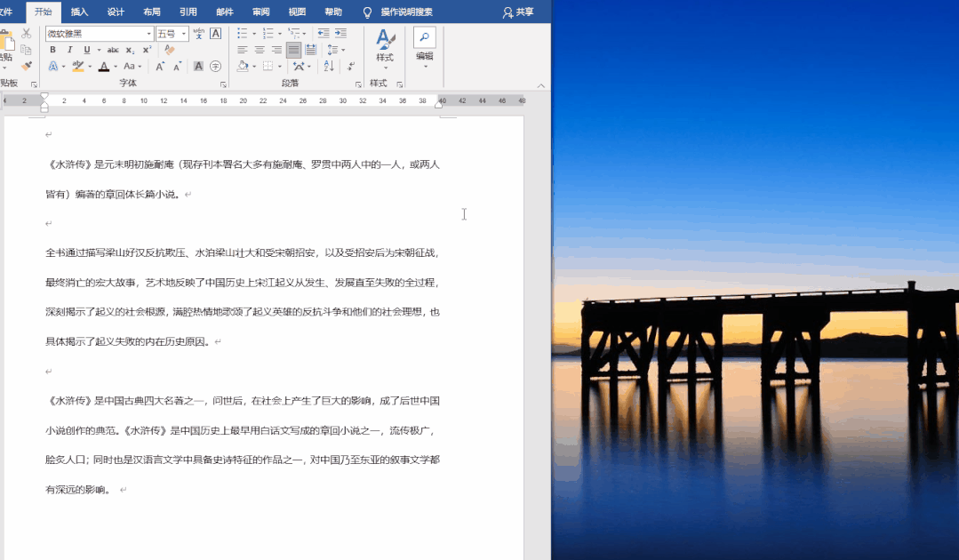Apply superscript formatting
959x560 pixels.
click(x=148, y=50)
